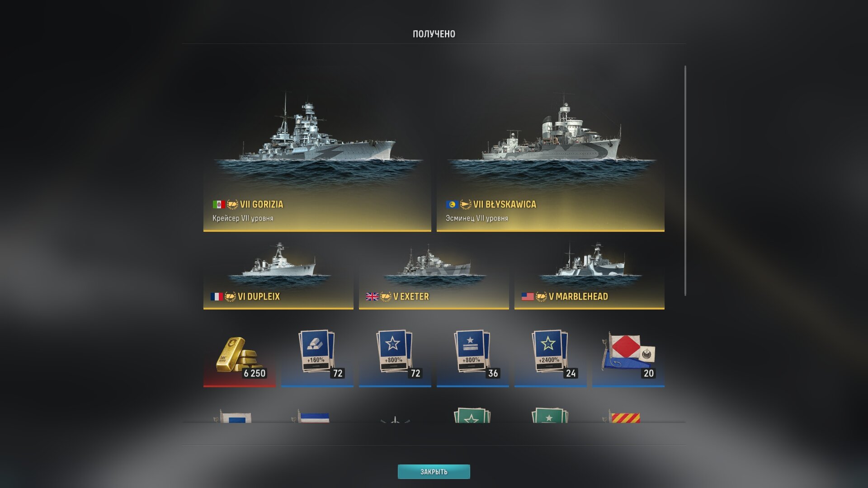The height and width of the screenshot is (488, 868).
Task: Click the premium ship emblem next to Błyskawica
Action: click(466, 204)
